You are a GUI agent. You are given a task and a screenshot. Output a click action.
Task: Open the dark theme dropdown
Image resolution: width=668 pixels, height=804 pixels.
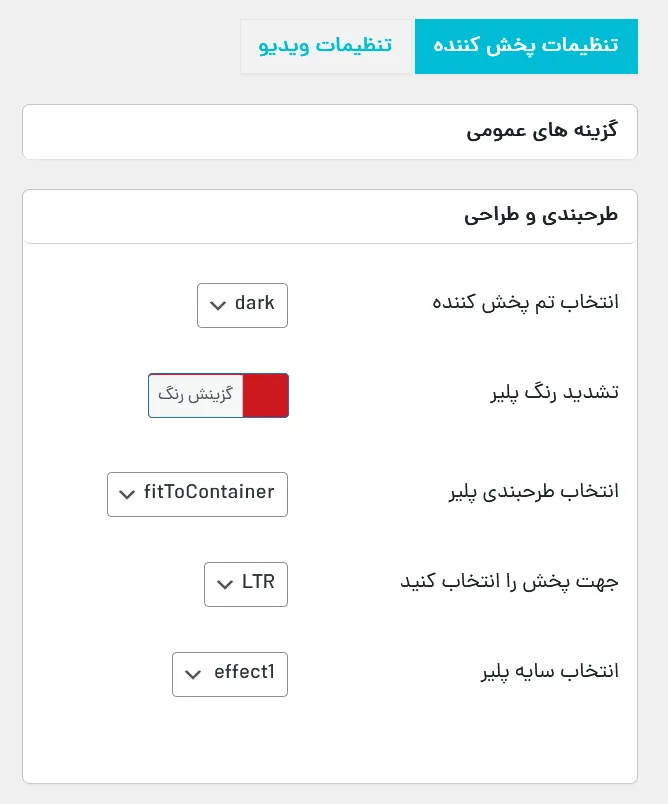tap(242, 305)
